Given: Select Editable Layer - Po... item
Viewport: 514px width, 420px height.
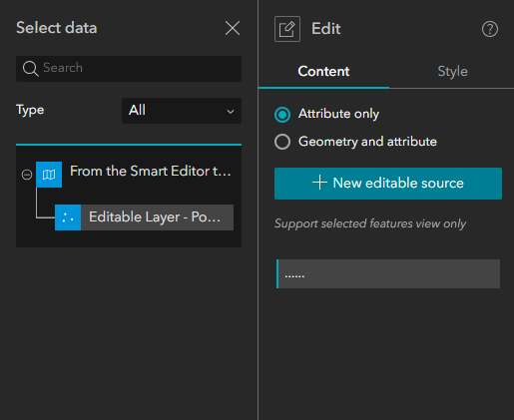Looking at the screenshot, I should pos(144,217).
